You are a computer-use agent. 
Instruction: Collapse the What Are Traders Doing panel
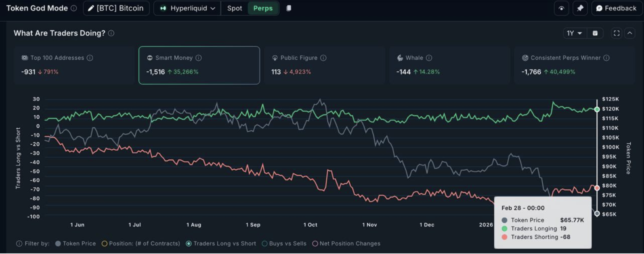[x=630, y=33]
